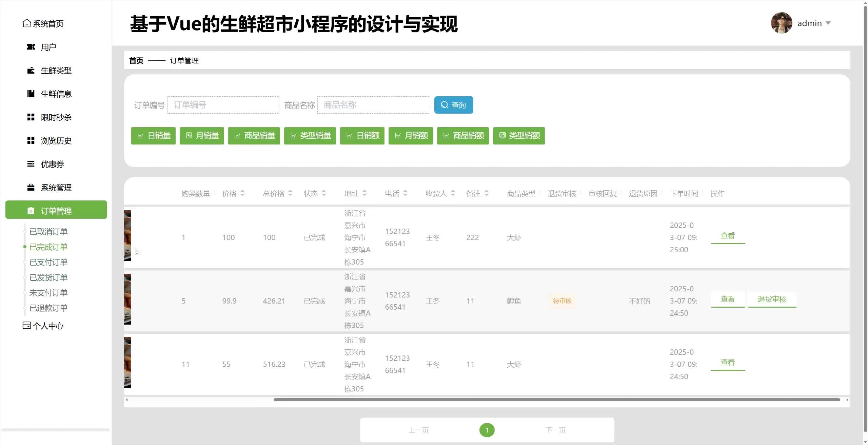Toggle sort arrows on 总价格 column
Image resolution: width=868 pixels, height=445 pixels.
[x=290, y=193]
